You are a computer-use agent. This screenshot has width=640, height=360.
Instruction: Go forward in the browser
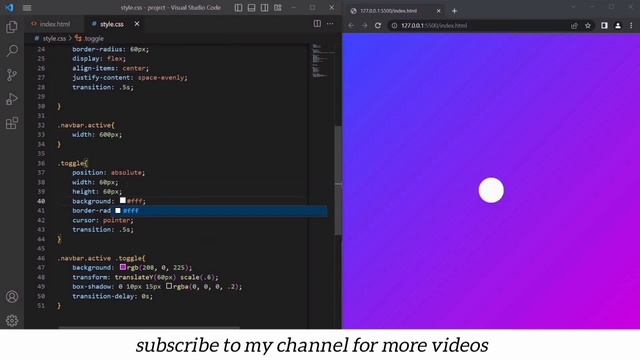[x=364, y=25]
